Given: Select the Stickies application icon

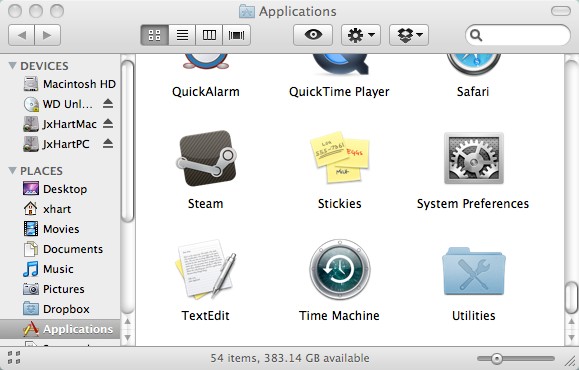Looking at the screenshot, I should (x=340, y=158).
